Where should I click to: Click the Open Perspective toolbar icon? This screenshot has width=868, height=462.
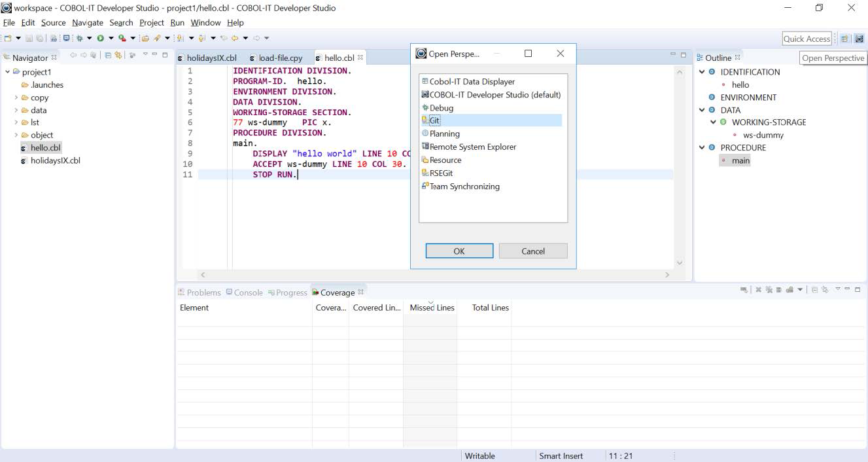(844, 39)
